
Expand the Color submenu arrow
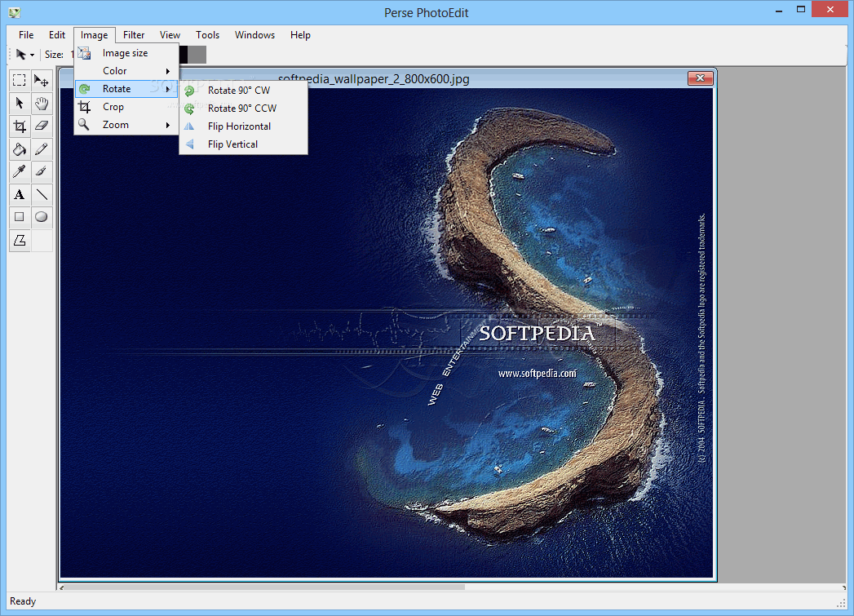click(168, 71)
